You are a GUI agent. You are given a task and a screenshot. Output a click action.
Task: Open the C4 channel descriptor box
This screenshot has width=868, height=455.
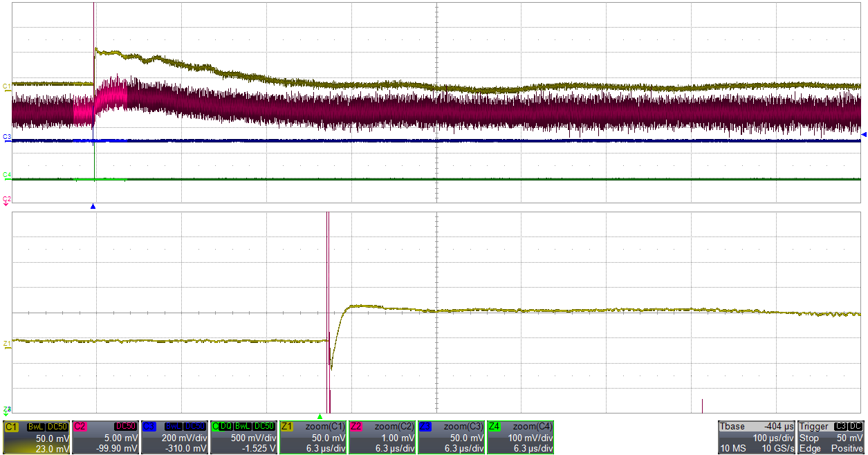pyautogui.click(x=244, y=437)
